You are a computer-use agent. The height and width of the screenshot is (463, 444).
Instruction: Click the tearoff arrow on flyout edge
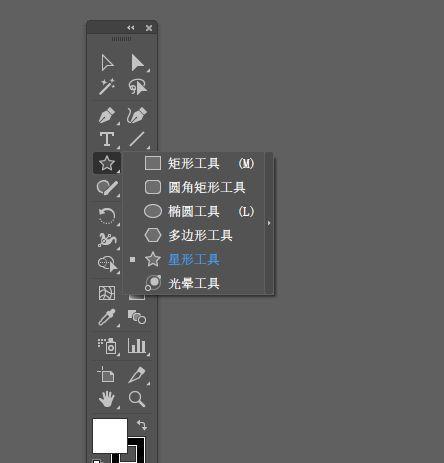(x=269, y=223)
